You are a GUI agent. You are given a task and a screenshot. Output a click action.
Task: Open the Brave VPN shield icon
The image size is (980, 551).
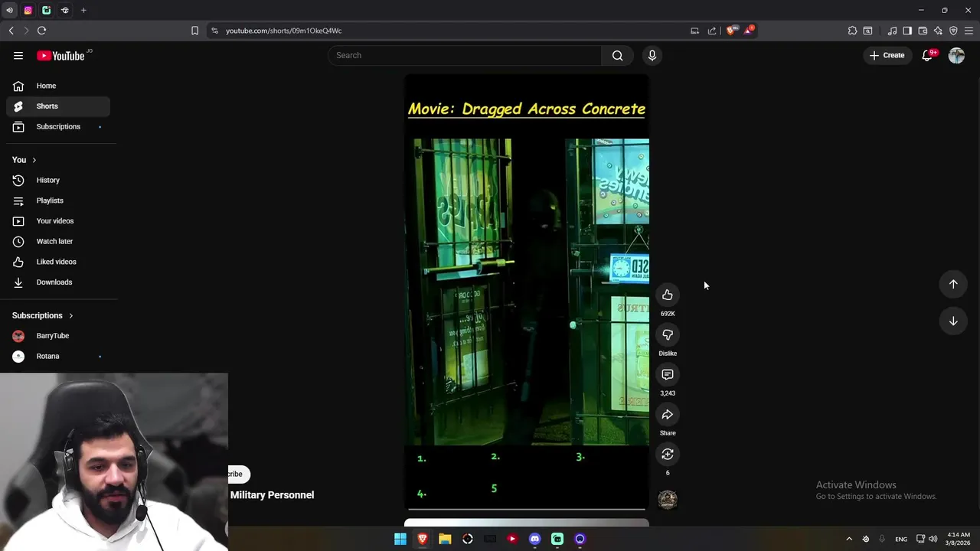coord(953,31)
